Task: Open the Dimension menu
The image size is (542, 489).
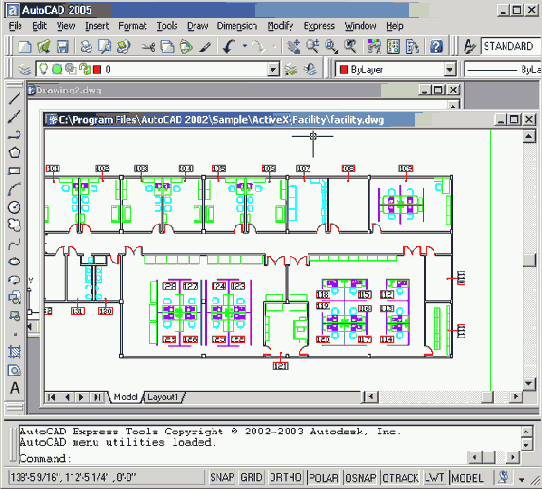Action: [237, 26]
